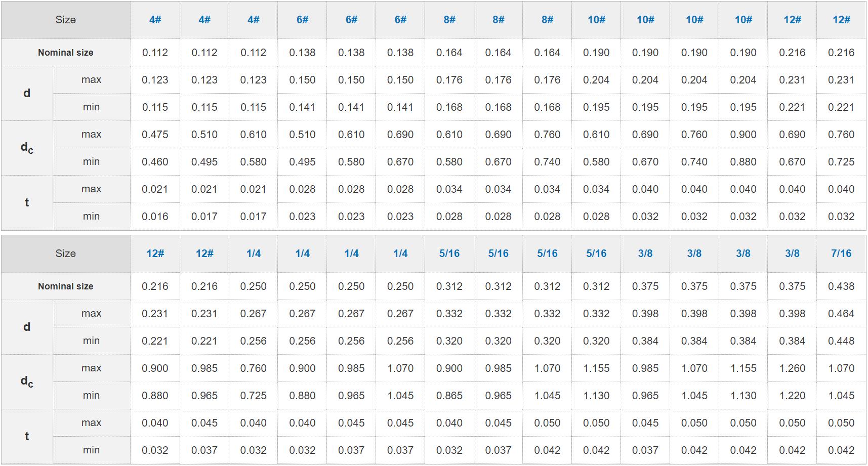Select the leftmost 1/4 size header link
The width and height of the screenshot is (868, 466).
pos(253,253)
